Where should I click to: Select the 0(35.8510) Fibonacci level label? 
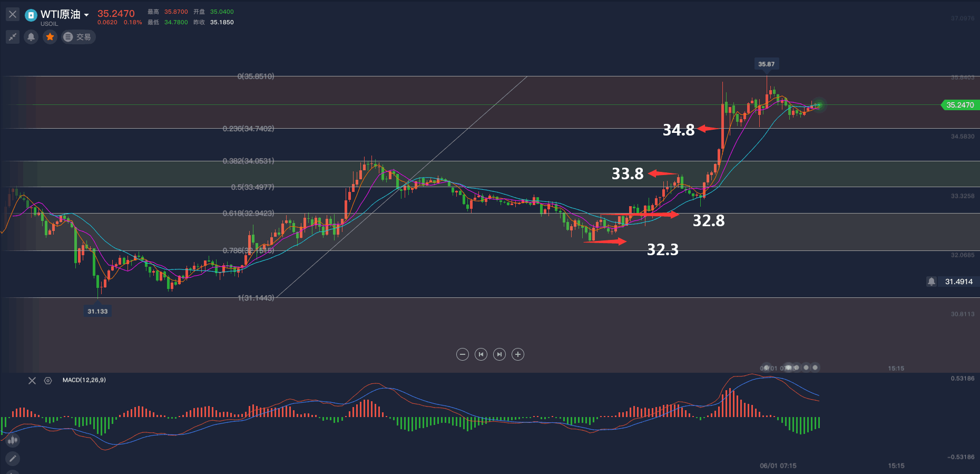(x=256, y=76)
